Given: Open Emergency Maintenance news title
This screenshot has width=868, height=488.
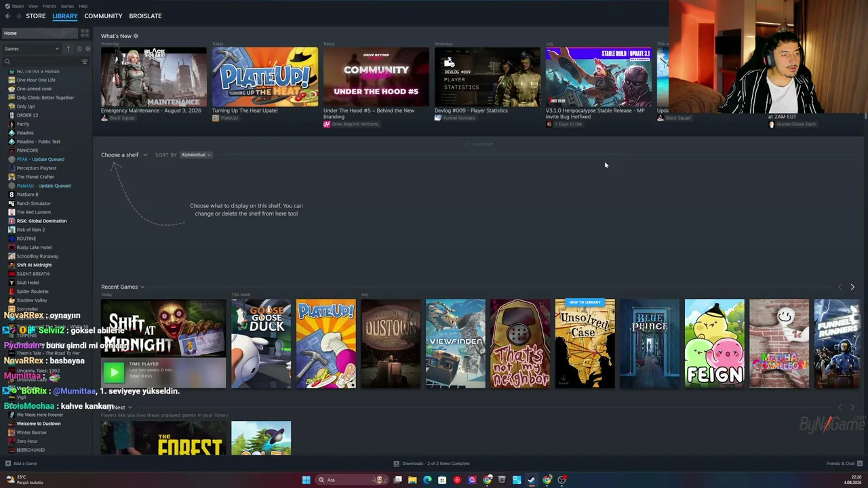Looking at the screenshot, I should click(x=151, y=110).
